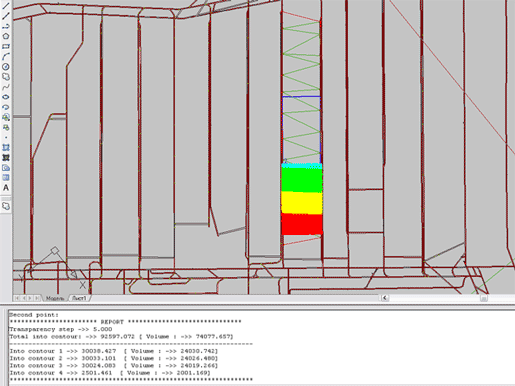Select the Spline tool
The image size is (515, 386).
pos(6,87)
